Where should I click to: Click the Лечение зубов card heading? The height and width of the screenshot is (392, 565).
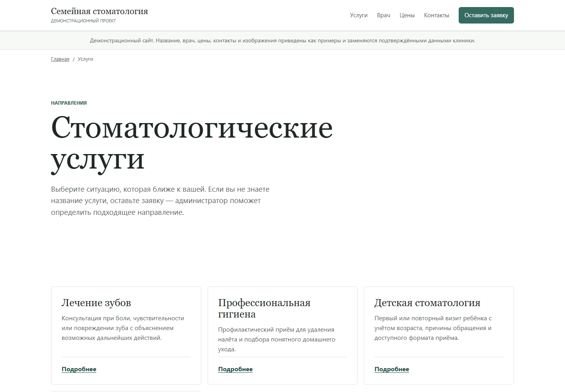coord(96,303)
